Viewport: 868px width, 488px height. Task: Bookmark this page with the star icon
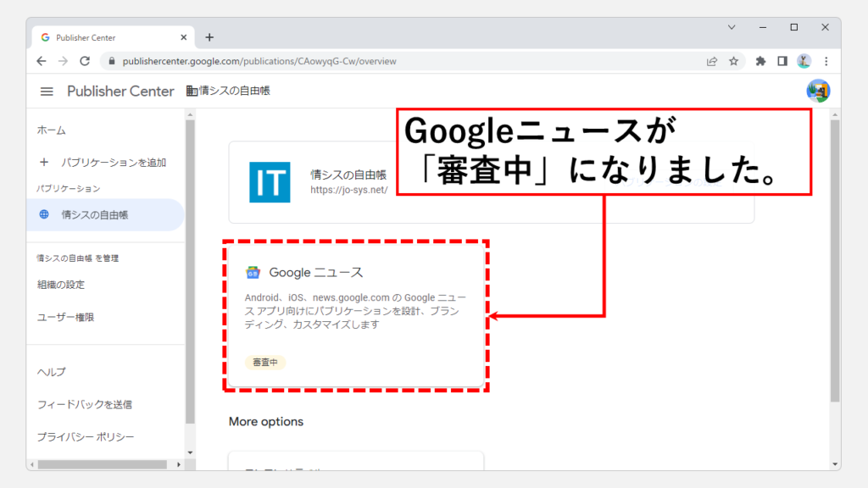pyautogui.click(x=734, y=61)
